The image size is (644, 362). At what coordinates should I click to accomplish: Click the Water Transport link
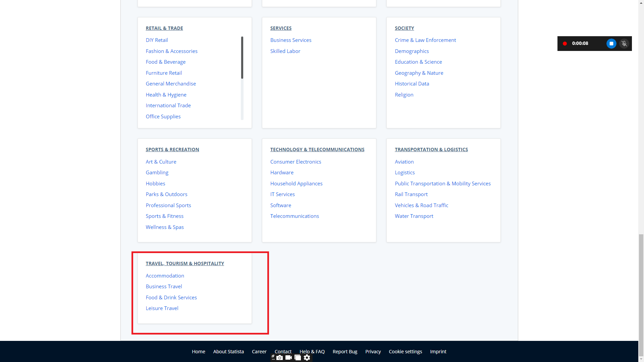[x=414, y=216]
